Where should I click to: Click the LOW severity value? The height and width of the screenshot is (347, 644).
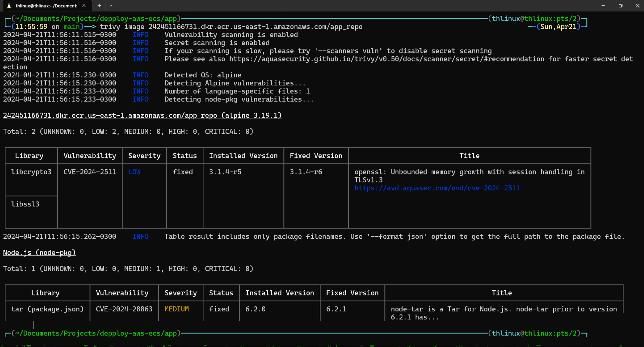pyautogui.click(x=134, y=172)
